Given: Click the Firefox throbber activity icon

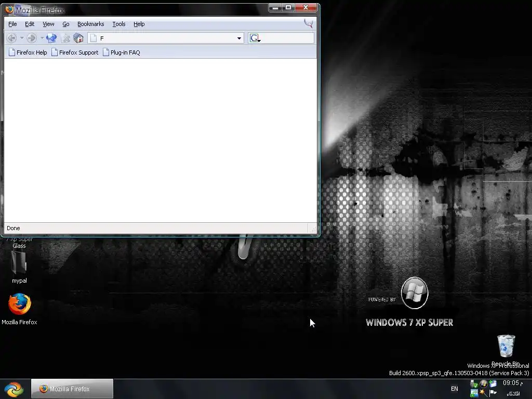Looking at the screenshot, I should pos(309,24).
